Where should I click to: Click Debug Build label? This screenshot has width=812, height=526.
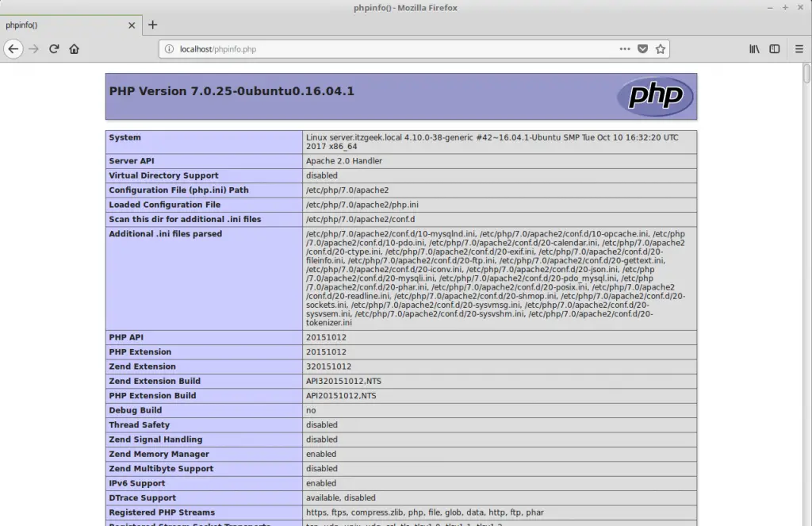pyautogui.click(x=135, y=410)
